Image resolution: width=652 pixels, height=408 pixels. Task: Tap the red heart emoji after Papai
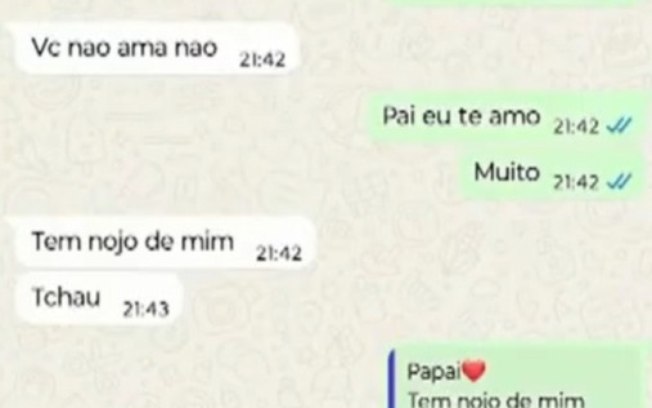[474, 371]
